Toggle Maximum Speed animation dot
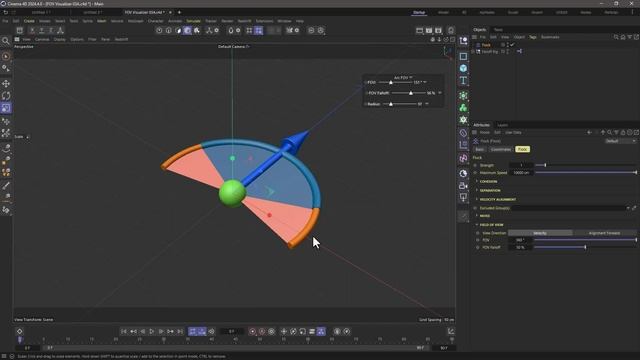640x360 pixels. pos(475,173)
